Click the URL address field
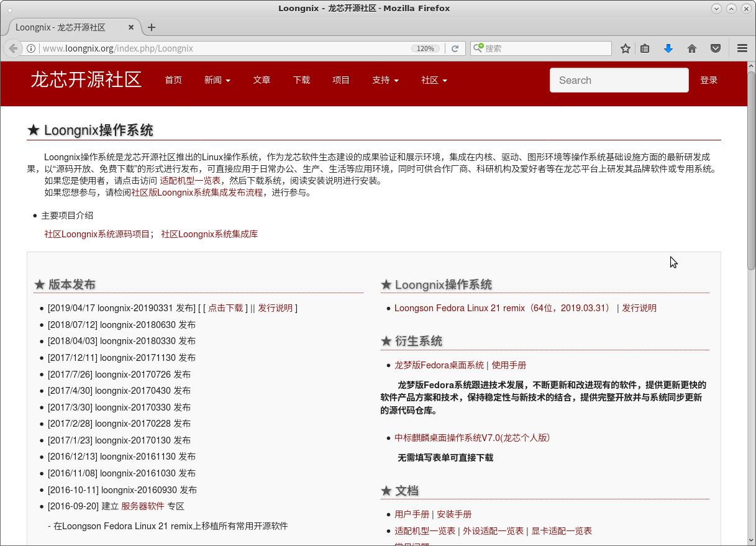Screen dimensions: 756x546 pos(224,48)
